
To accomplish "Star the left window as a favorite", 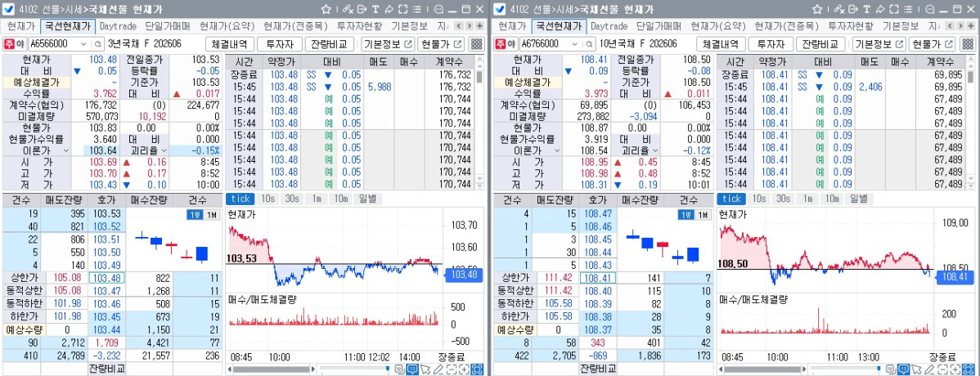I will pos(326,9).
